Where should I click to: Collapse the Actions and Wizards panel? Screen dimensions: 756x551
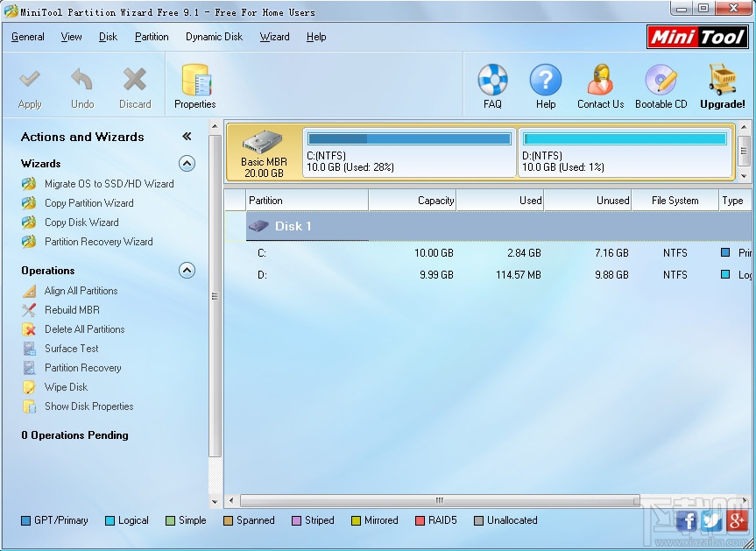tap(187, 137)
